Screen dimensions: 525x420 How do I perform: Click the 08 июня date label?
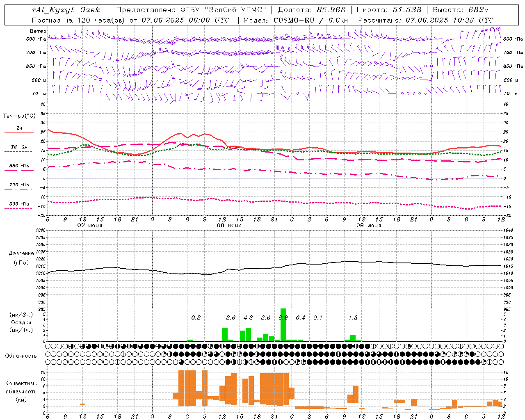click(x=229, y=226)
